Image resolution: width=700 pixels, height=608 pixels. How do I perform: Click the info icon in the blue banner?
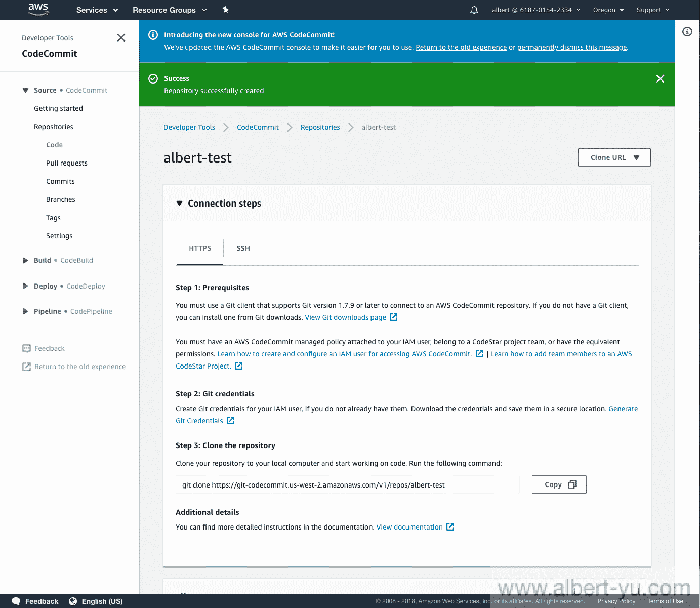coord(153,35)
